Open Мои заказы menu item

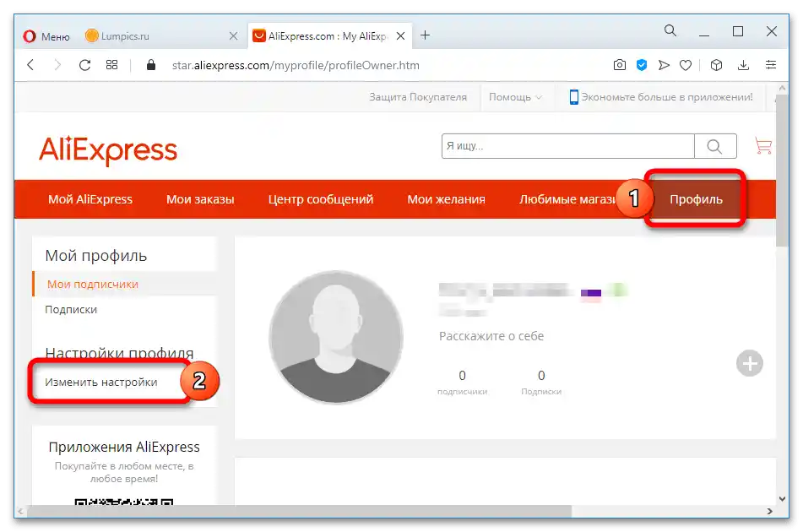coord(200,199)
